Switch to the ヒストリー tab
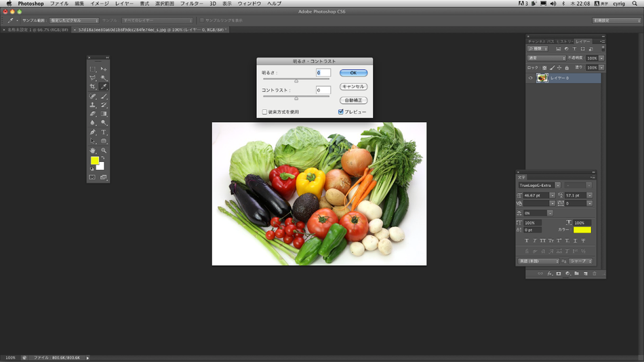 pos(564,41)
